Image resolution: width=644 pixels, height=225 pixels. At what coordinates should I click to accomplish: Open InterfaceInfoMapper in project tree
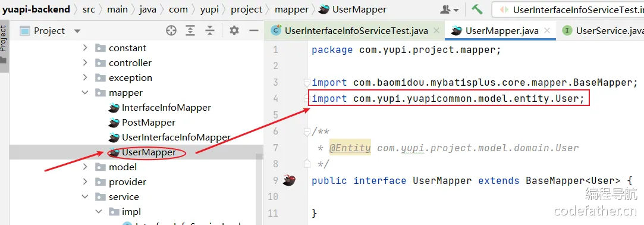tap(167, 108)
